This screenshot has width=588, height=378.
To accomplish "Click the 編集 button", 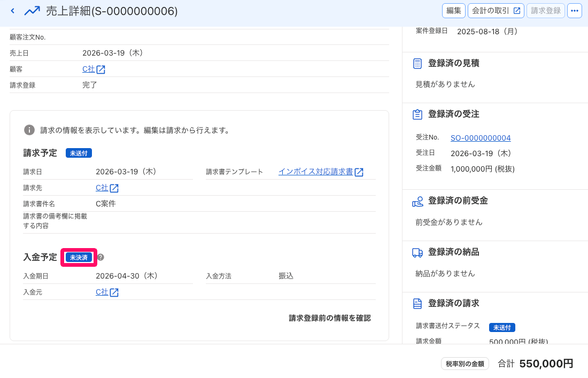I will coord(454,11).
